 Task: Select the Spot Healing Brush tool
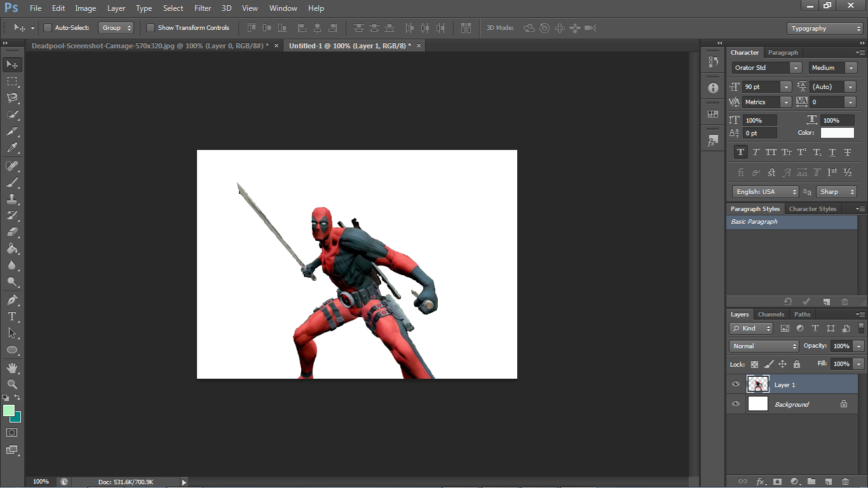tap(12, 166)
